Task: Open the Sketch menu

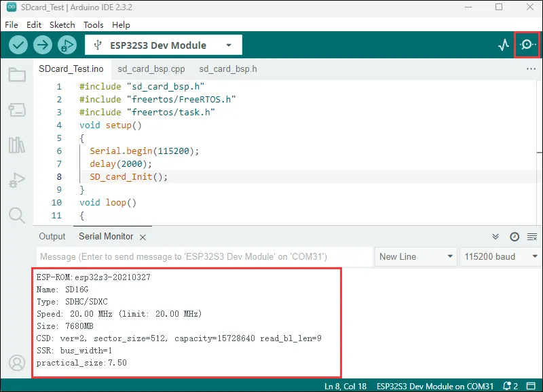Action: click(x=62, y=24)
